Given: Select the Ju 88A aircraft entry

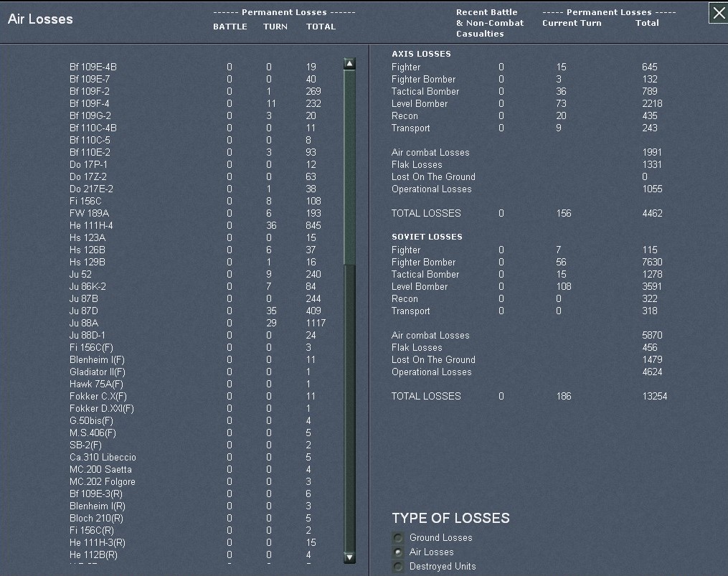Looking at the screenshot, I should [x=84, y=324].
